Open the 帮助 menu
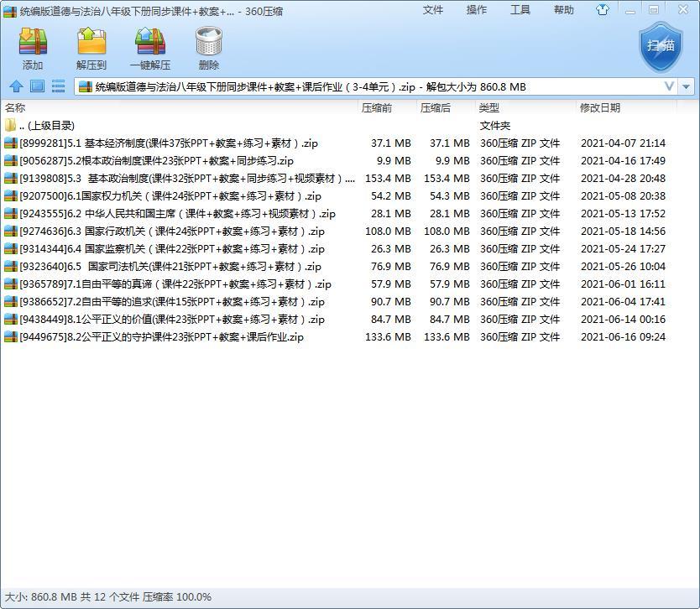The image size is (700, 609). [564, 10]
